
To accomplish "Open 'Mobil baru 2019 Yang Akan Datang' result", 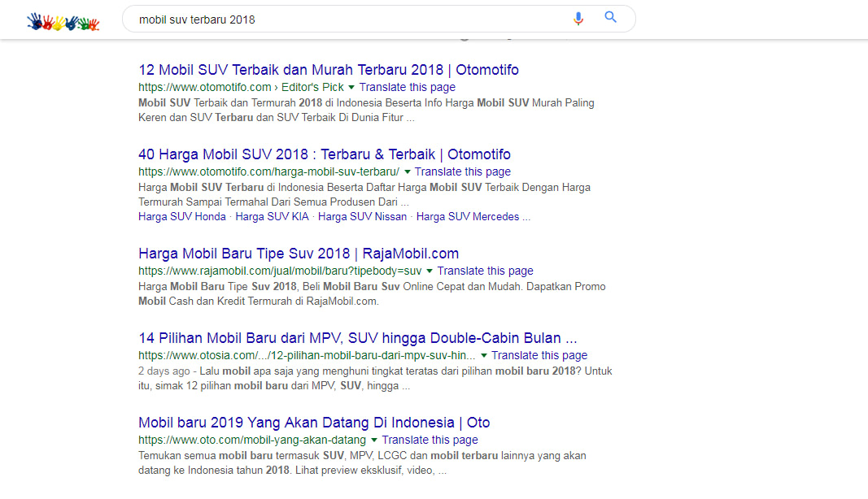I will point(314,423).
